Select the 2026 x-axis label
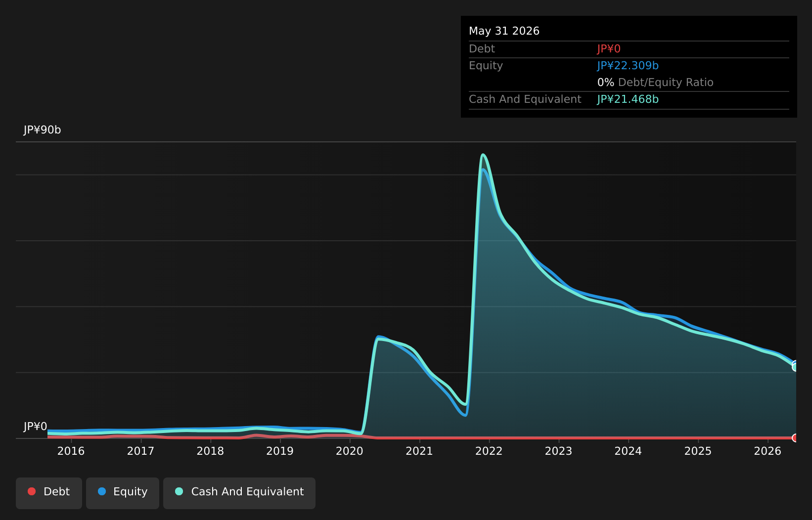Image resolution: width=812 pixels, height=520 pixels. tap(767, 451)
